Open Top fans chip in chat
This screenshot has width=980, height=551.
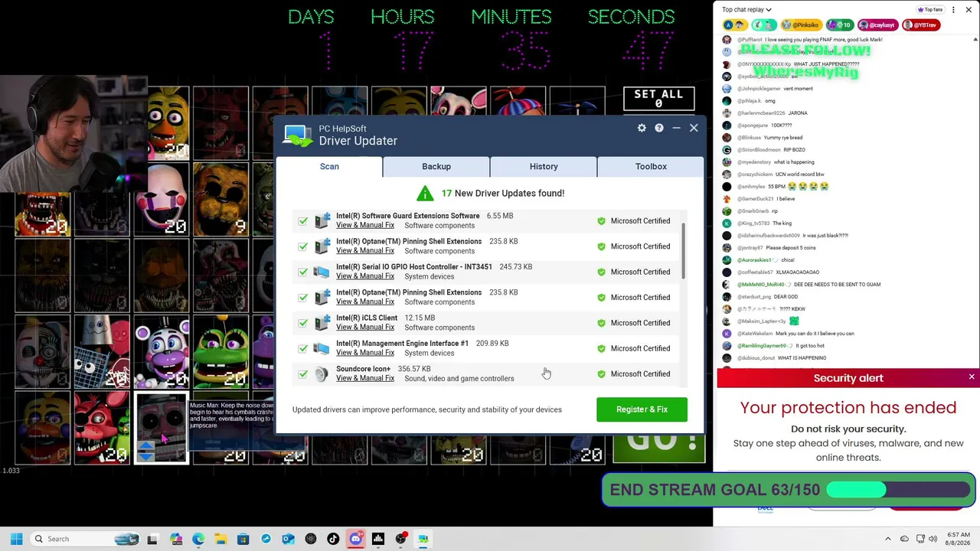pos(929,10)
